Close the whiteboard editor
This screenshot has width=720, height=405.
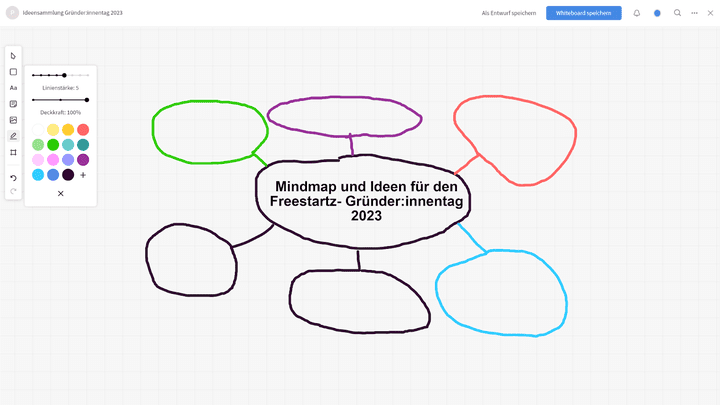[x=710, y=13]
